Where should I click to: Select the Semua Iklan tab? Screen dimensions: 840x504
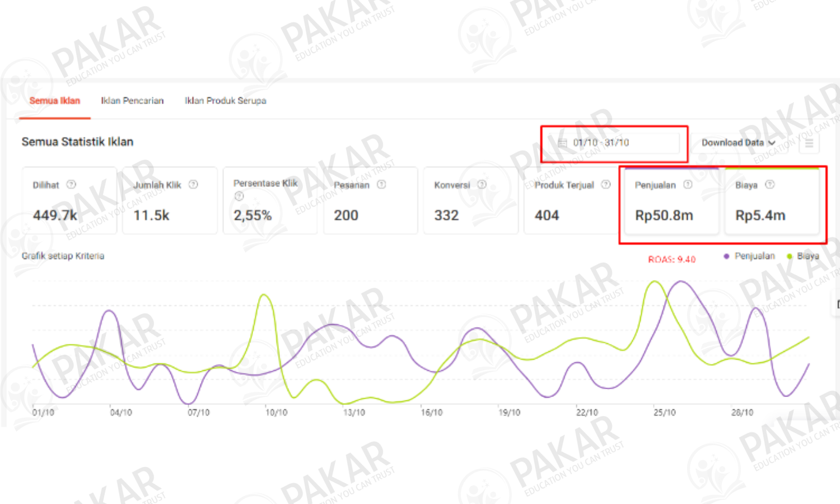(55, 101)
